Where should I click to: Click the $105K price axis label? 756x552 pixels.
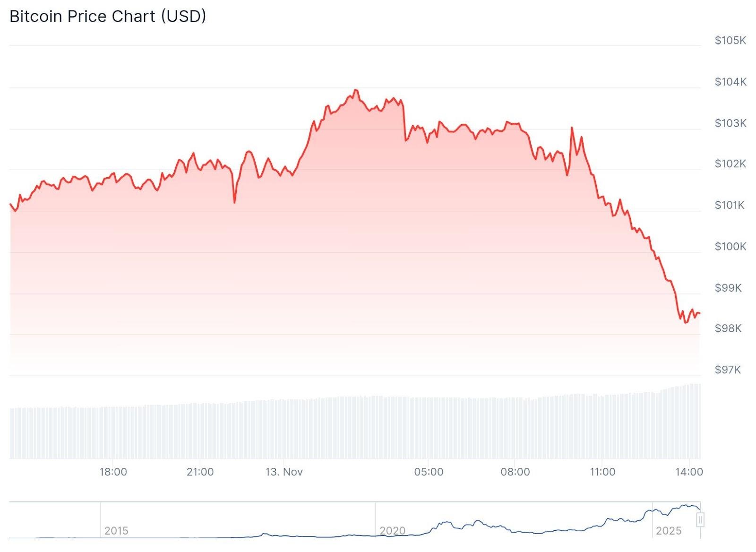(x=730, y=41)
